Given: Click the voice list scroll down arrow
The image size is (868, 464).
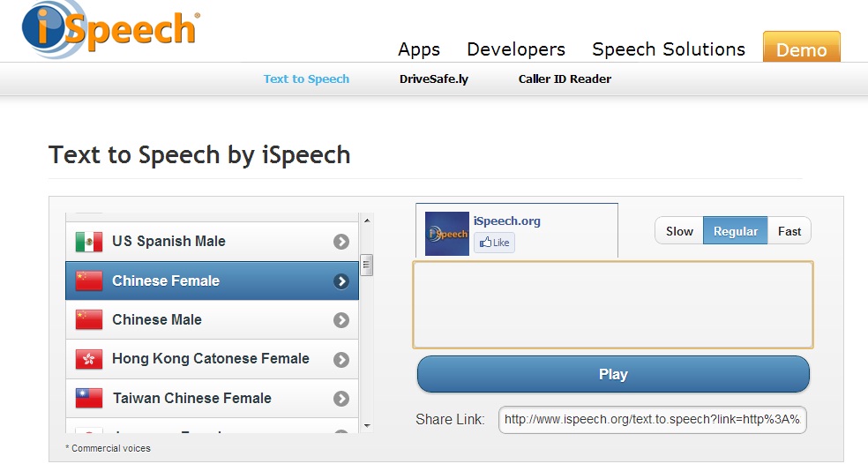Looking at the screenshot, I should (366, 426).
